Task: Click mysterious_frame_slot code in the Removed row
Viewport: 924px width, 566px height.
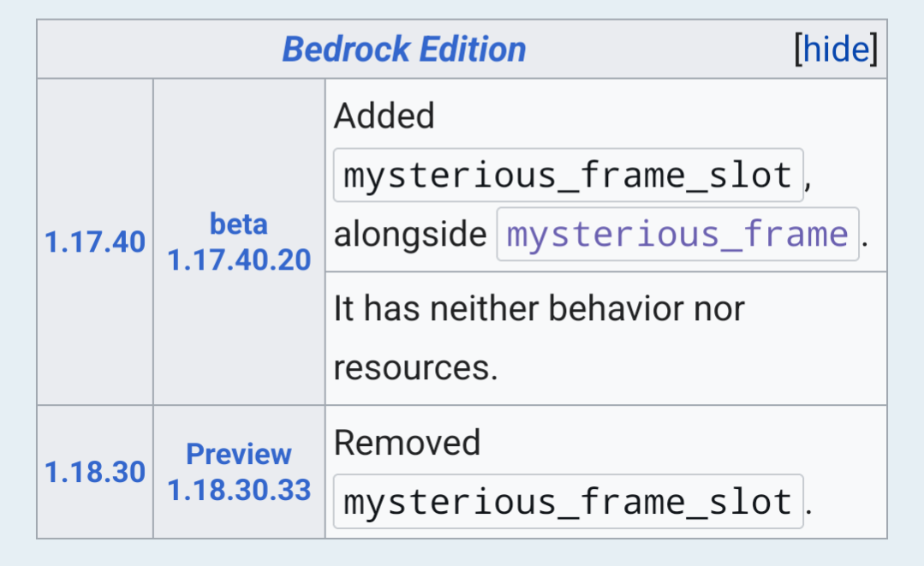Action: (x=568, y=502)
